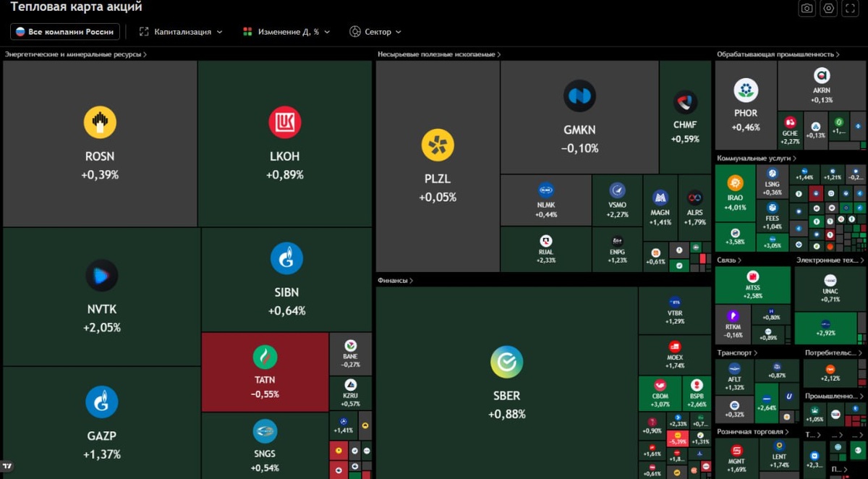Open the VTBR tile
The width and height of the screenshot is (868, 479).
(x=675, y=310)
